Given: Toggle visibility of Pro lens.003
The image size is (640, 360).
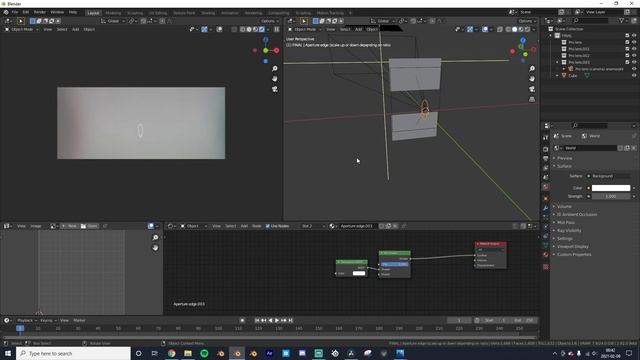Looking at the screenshot, I should point(634,62).
